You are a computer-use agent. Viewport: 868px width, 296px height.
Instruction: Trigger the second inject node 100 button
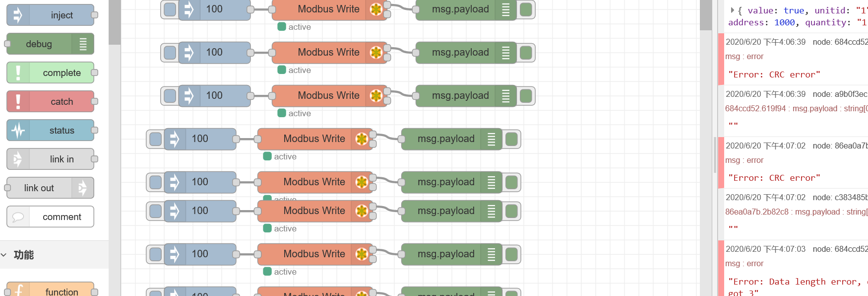click(x=170, y=53)
